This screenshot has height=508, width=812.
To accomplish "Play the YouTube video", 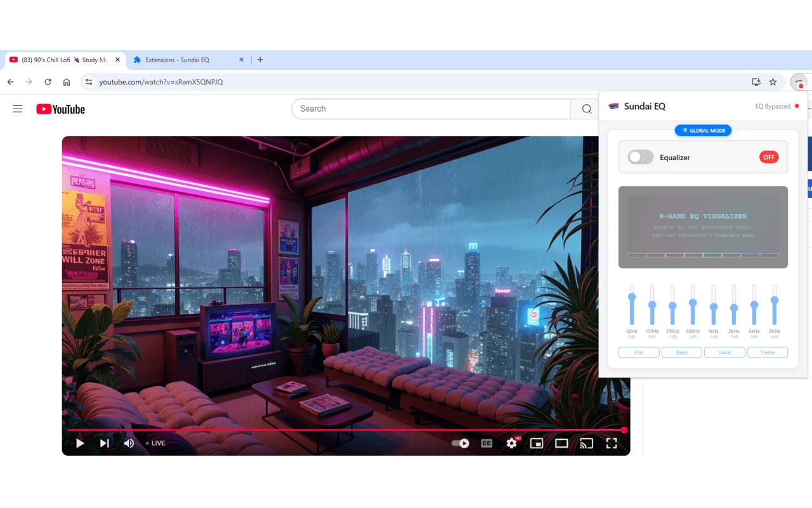I will pyautogui.click(x=80, y=443).
